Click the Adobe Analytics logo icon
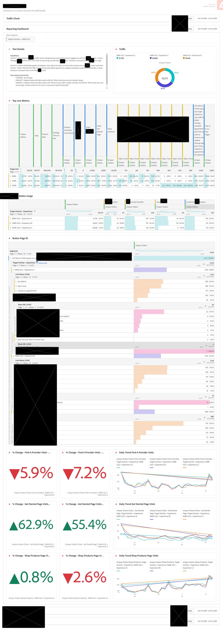 coord(220,5)
